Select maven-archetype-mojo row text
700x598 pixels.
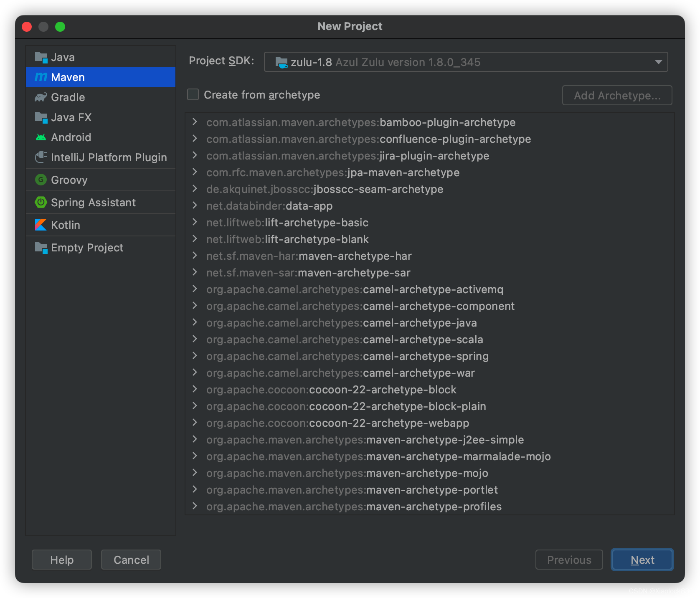tap(347, 473)
